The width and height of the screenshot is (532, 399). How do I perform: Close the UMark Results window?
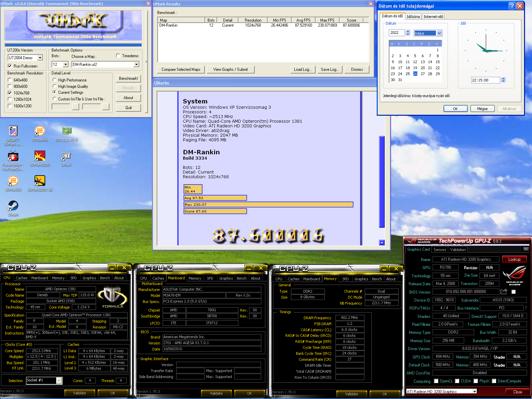[x=371, y=4]
